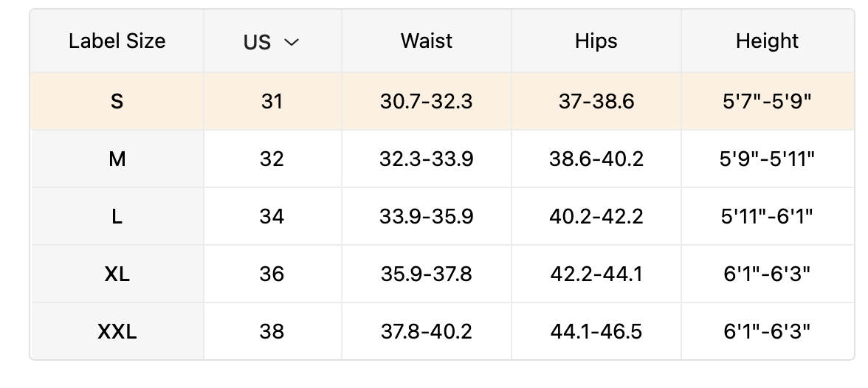Select the S label size row

117,101
